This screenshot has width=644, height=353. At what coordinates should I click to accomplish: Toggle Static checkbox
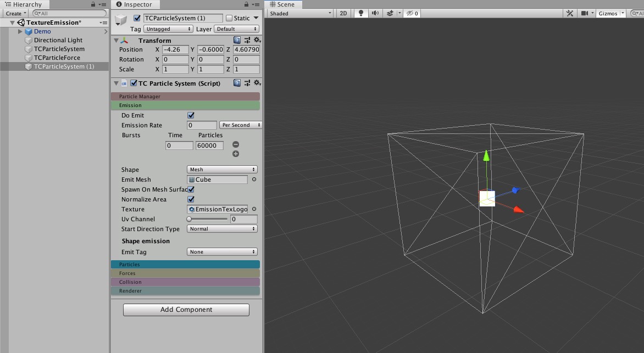coord(229,18)
